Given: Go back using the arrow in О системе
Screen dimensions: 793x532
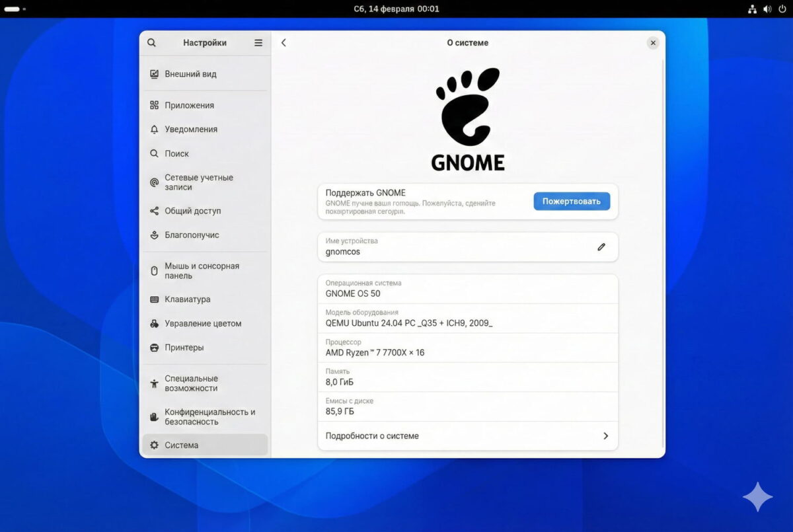Looking at the screenshot, I should pyautogui.click(x=283, y=42).
